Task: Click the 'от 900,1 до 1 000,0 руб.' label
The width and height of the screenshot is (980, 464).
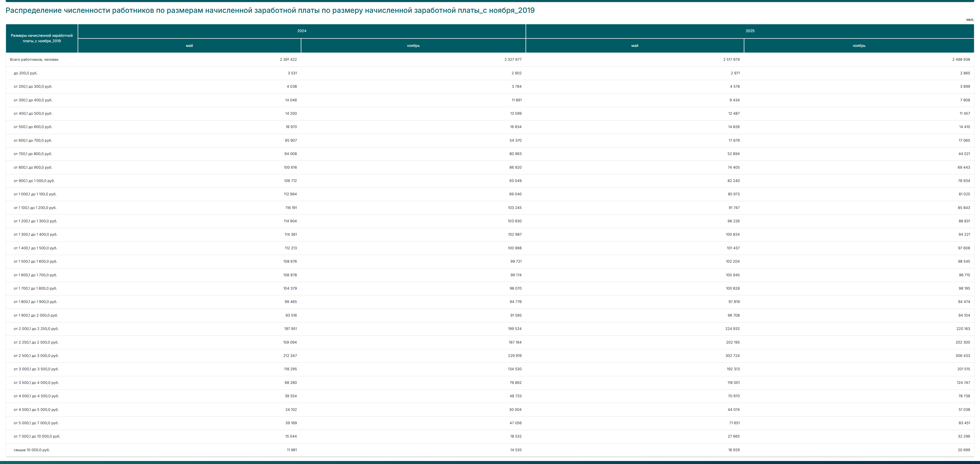Action: click(x=34, y=181)
